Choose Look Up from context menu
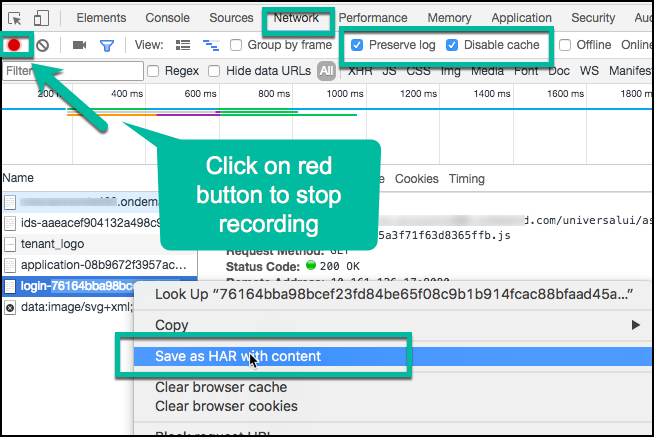The width and height of the screenshot is (654, 437). [394, 294]
